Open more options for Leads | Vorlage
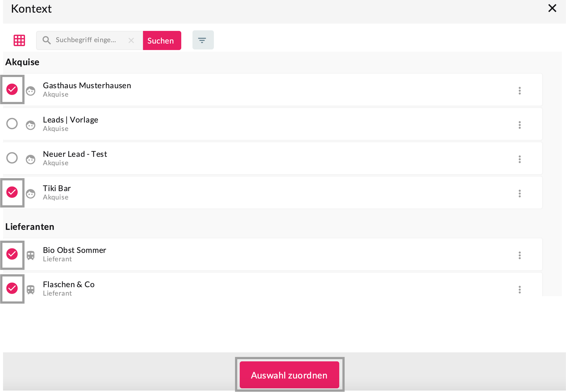 (519, 125)
